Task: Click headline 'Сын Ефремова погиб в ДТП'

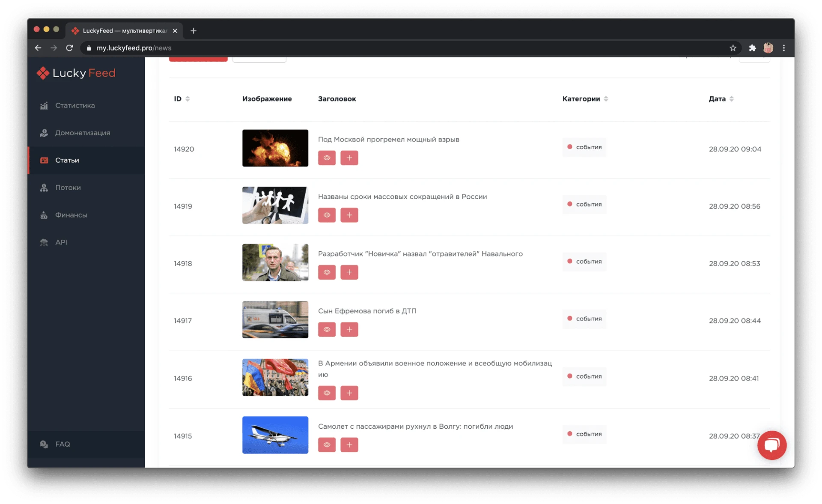Action: tap(367, 311)
